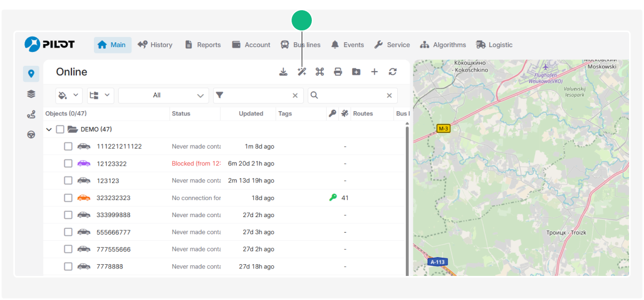Screen dimensions: 644x300
Task: Click the PILOT logo
Action: pyautogui.click(x=50, y=44)
